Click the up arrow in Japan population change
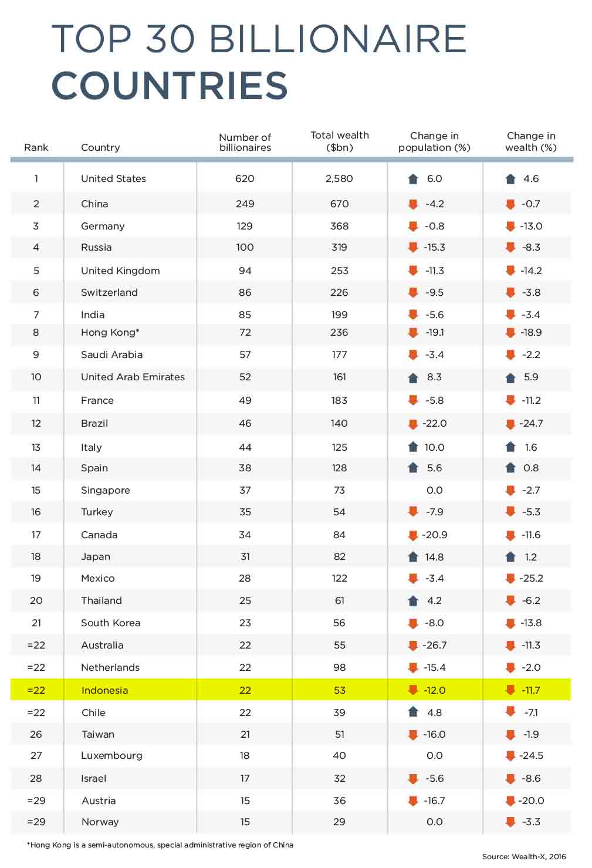 pyautogui.click(x=413, y=557)
